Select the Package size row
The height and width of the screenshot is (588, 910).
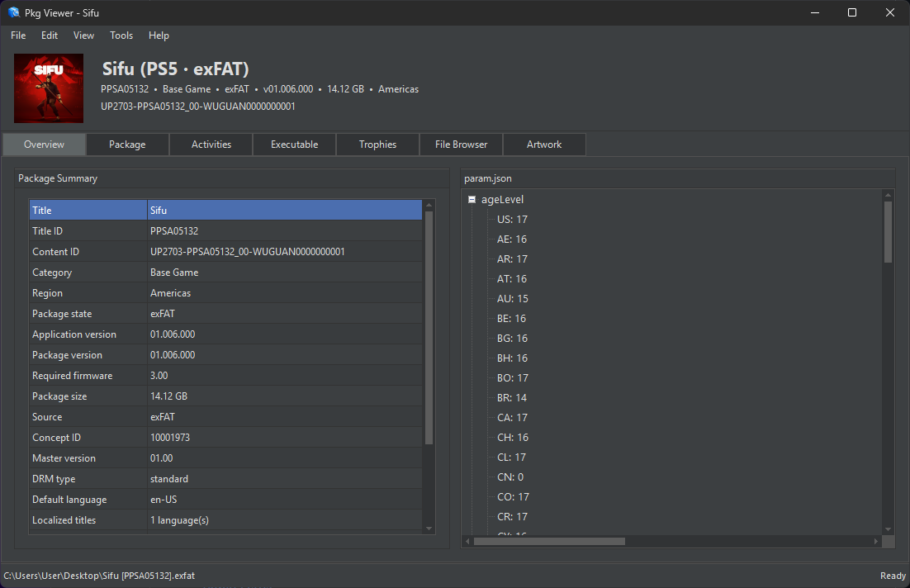click(225, 396)
